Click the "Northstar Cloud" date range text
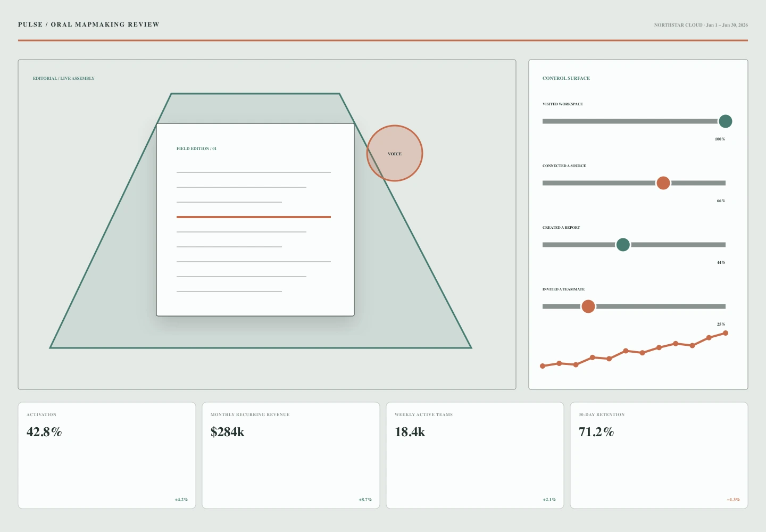Image resolution: width=766 pixels, height=532 pixels. pos(701,25)
